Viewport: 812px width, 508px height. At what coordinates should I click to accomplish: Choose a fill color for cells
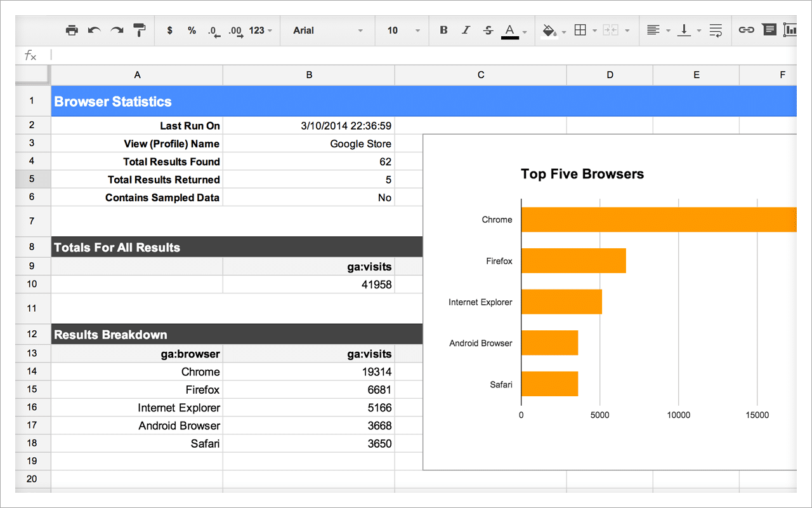(x=550, y=30)
